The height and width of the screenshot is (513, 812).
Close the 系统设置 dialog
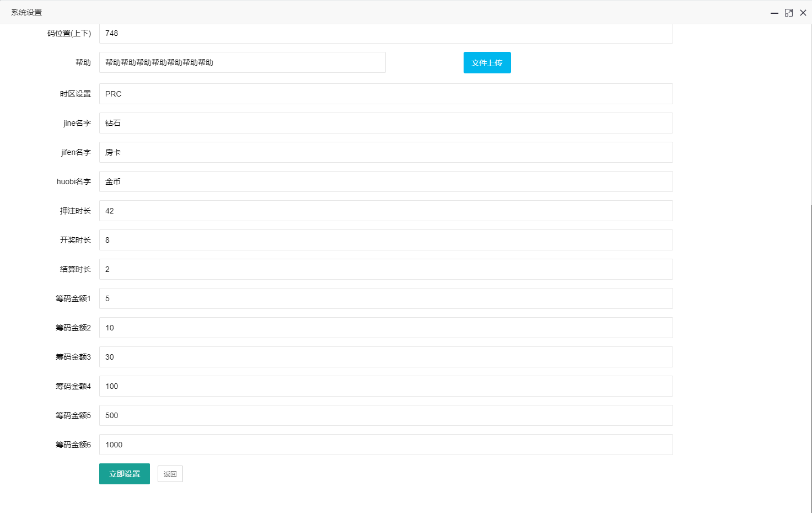[x=803, y=13]
